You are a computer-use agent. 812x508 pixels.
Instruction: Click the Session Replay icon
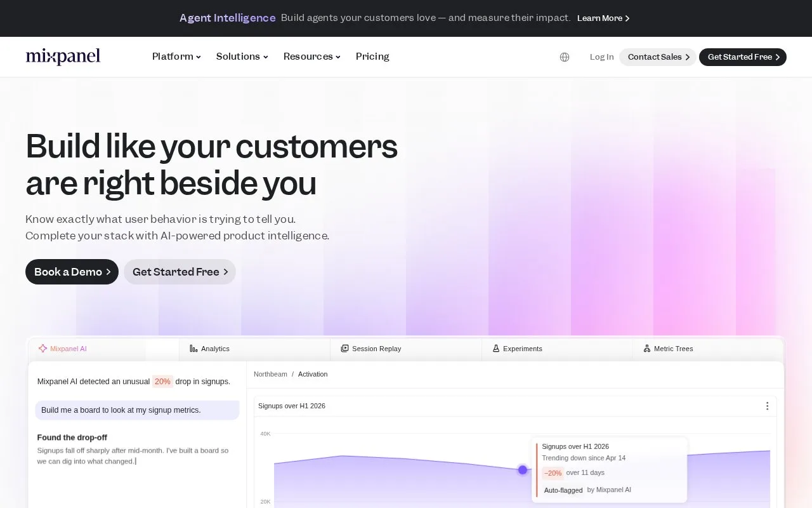click(x=344, y=349)
